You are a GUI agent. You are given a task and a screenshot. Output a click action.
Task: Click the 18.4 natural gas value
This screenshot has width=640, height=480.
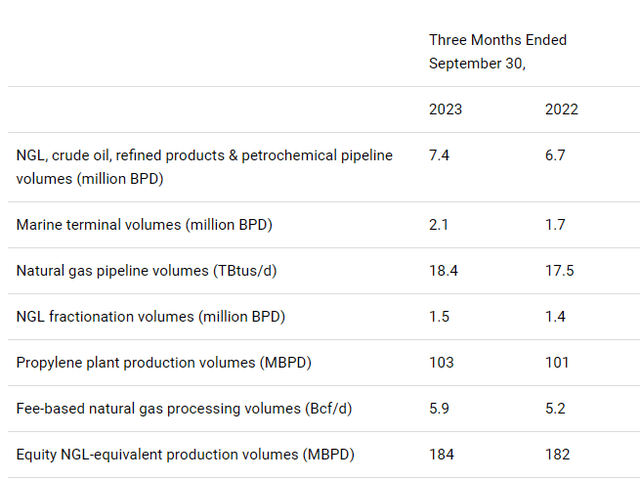coord(444,271)
